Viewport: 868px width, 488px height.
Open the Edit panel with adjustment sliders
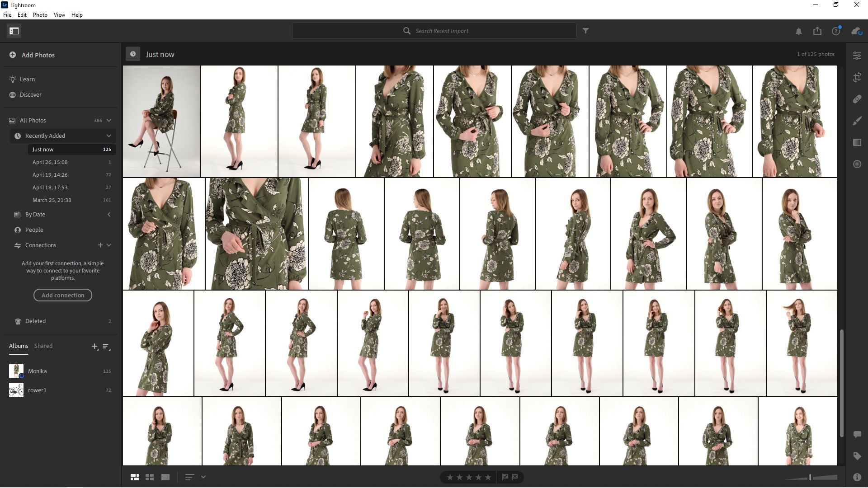click(x=857, y=55)
